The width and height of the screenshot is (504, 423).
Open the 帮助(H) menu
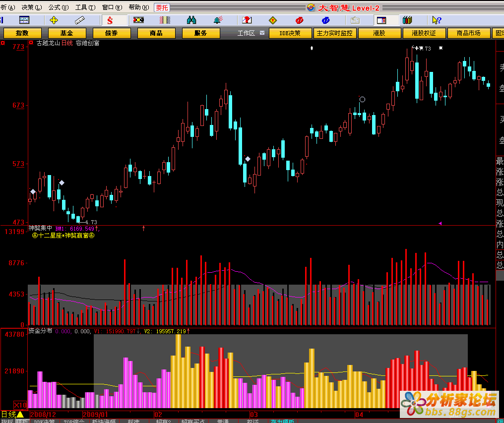click(138, 7)
